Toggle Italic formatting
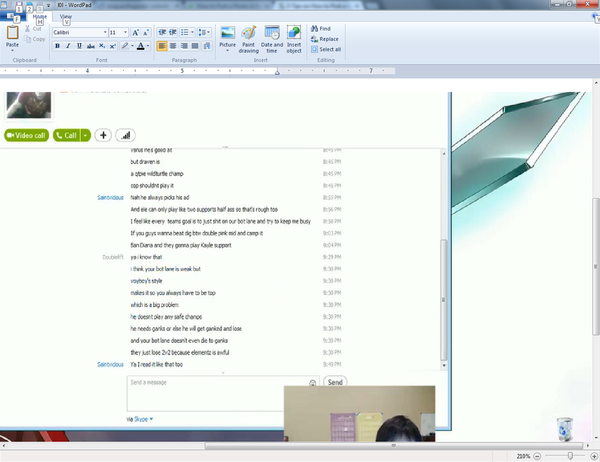 coord(68,46)
